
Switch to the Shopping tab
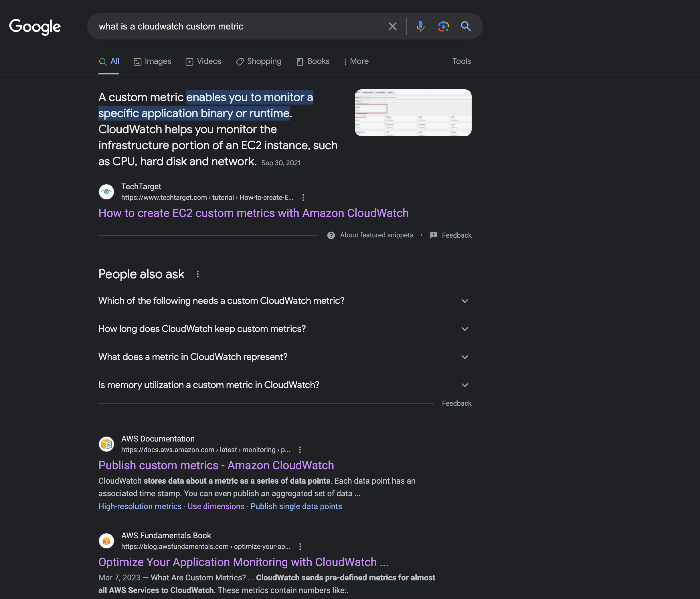258,62
